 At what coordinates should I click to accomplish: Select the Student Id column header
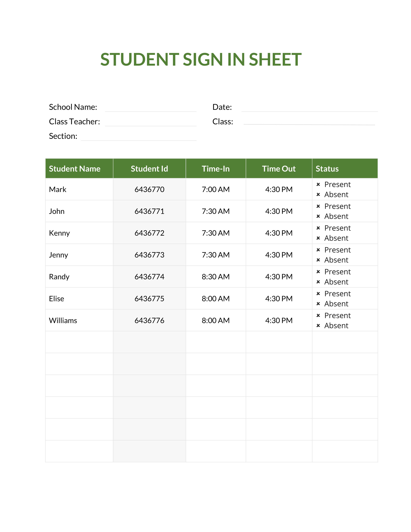tap(149, 169)
